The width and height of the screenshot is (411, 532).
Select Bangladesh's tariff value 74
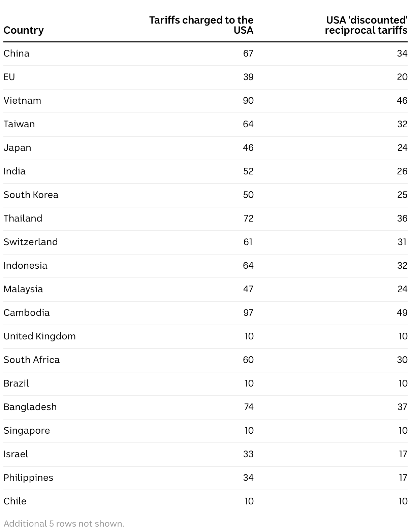pyautogui.click(x=249, y=407)
